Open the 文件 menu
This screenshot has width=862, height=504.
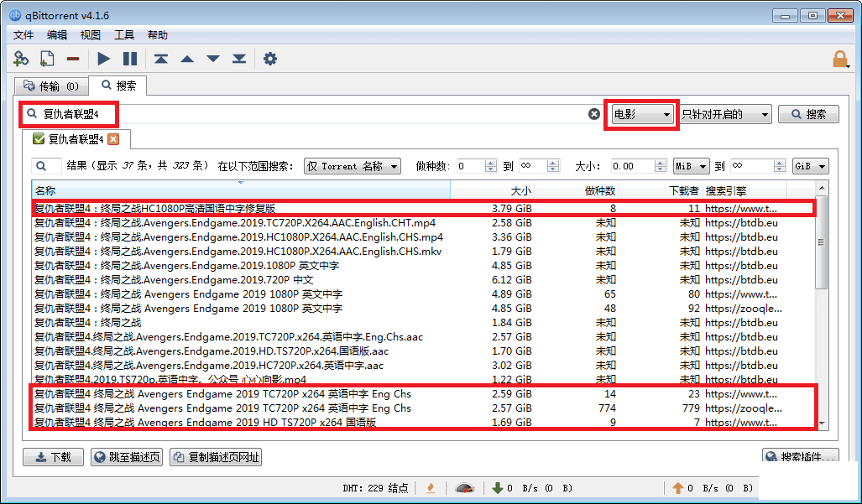(x=24, y=35)
